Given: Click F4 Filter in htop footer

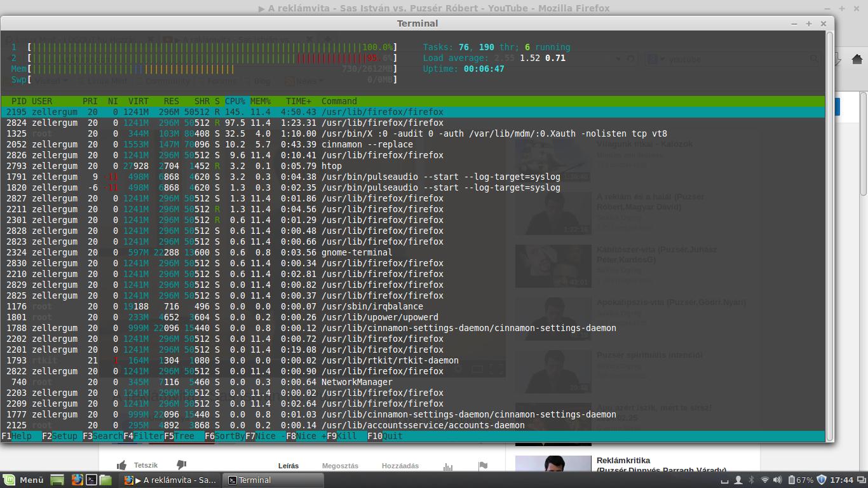Looking at the screenshot, I should [x=144, y=436].
